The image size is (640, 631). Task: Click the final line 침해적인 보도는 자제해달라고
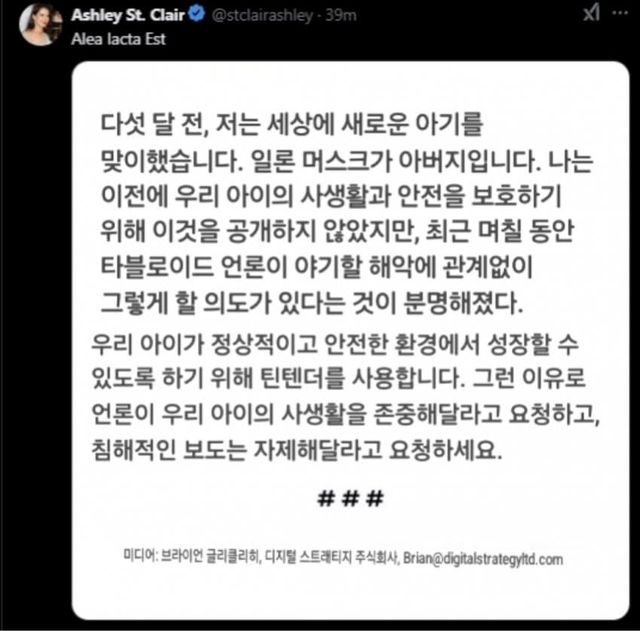tap(296, 450)
